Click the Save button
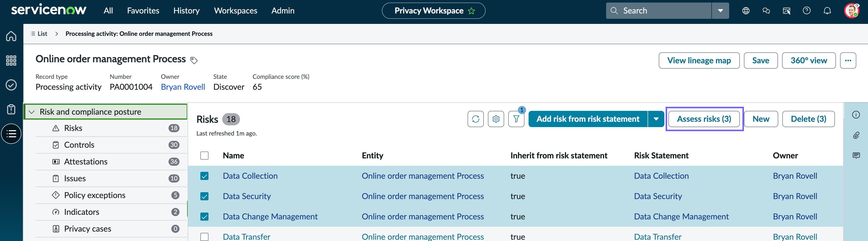This screenshot has width=868, height=241. (760, 60)
